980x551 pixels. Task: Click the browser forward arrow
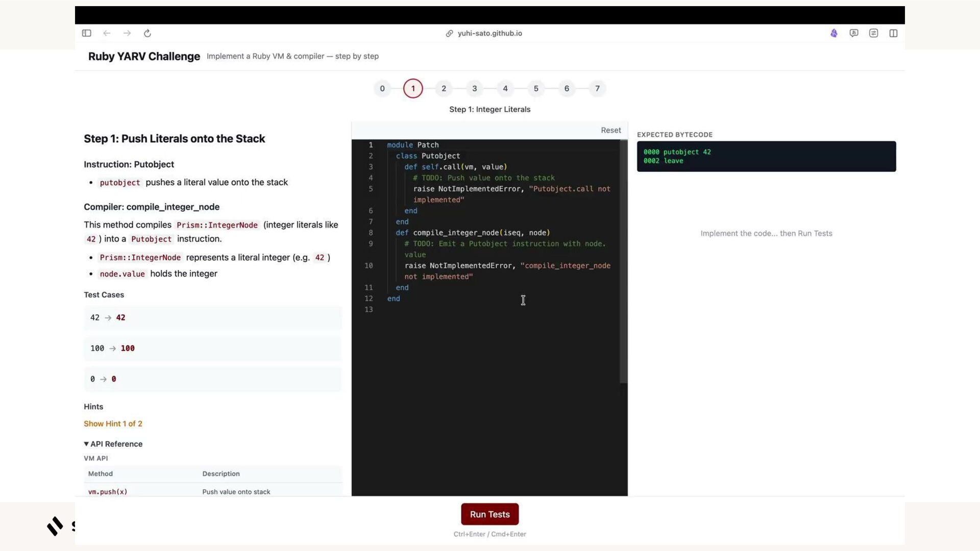[x=127, y=33]
